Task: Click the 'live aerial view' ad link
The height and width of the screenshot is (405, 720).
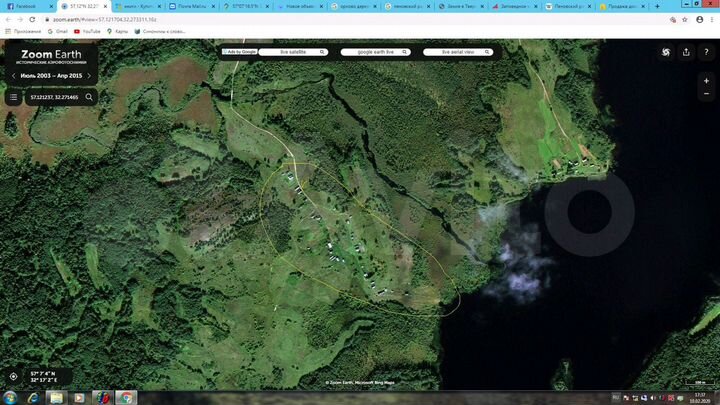Action: [458, 52]
